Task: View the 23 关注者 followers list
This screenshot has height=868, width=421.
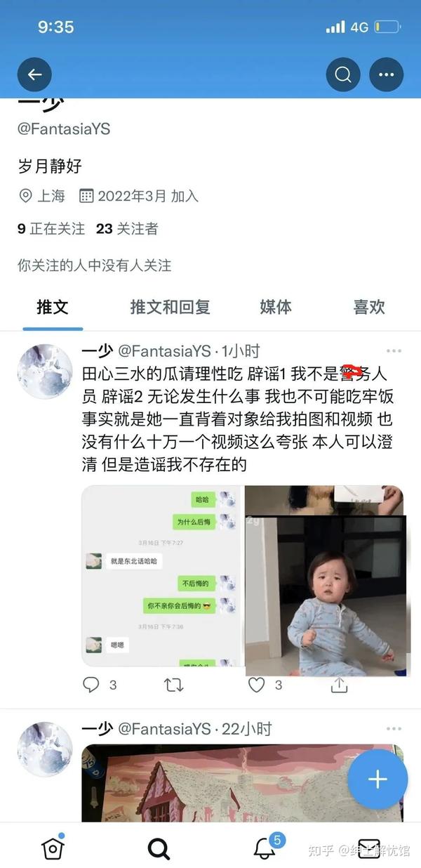Action: [127, 228]
